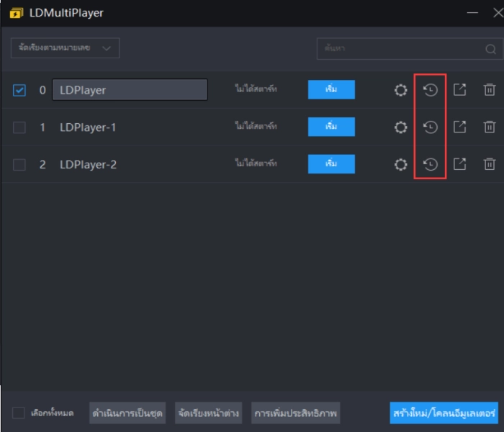The image size is (504, 432).
Task: Create desktop shortcut icon for LDPlayer row 0
Action: point(459,90)
